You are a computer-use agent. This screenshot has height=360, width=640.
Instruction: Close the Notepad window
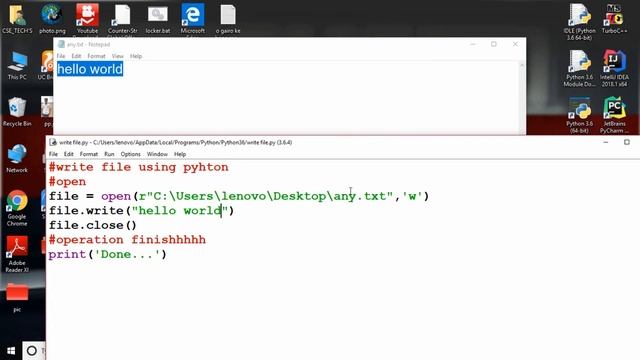(x=515, y=44)
